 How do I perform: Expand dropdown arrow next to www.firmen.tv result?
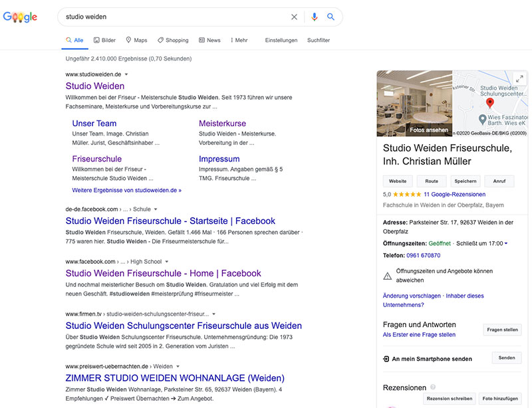click(213, 314)
